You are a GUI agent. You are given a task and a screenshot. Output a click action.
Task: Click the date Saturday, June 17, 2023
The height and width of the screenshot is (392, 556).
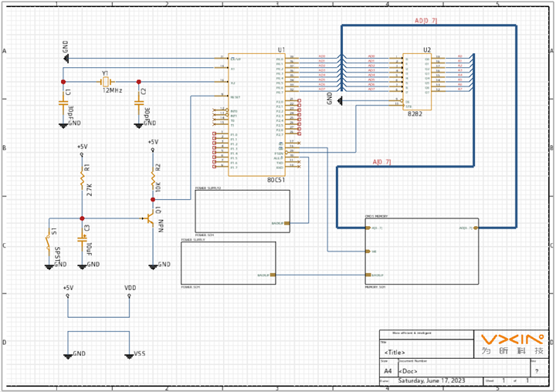[431, 381]
